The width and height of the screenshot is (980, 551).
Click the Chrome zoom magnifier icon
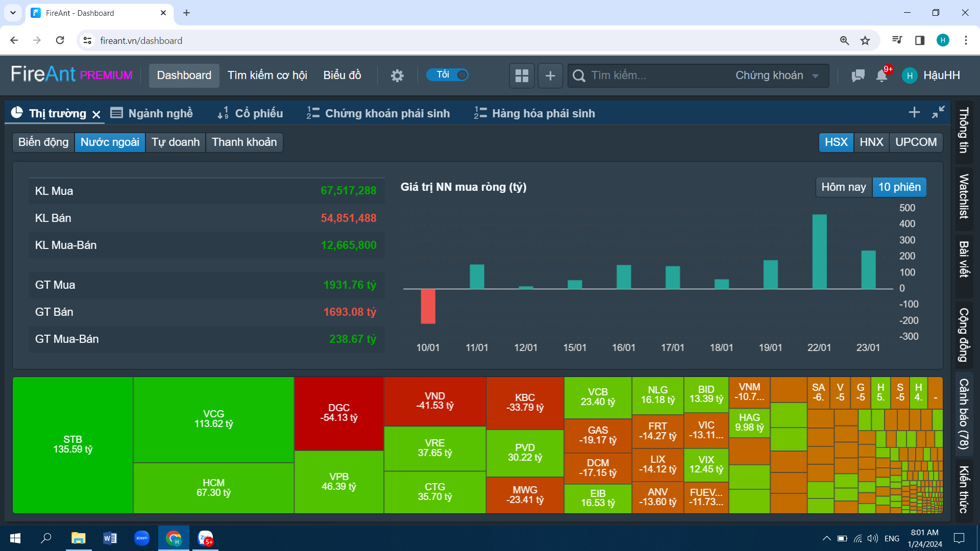pyautogui.click(x=844, y=40)
